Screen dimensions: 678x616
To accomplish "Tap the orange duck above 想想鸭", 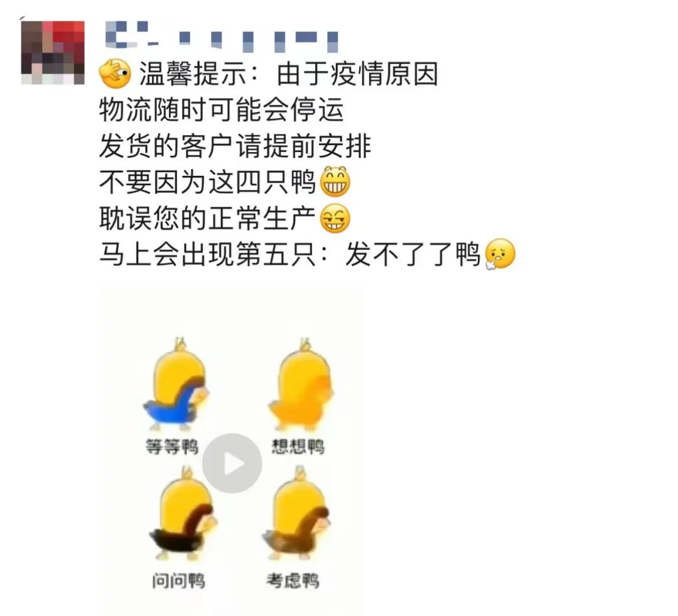I will click(x=302, y=384).
